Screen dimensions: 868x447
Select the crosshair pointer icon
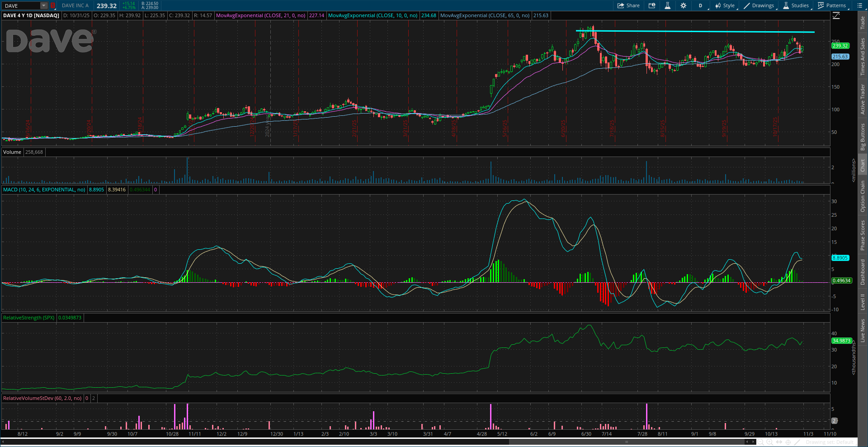(x=788, y=442)
